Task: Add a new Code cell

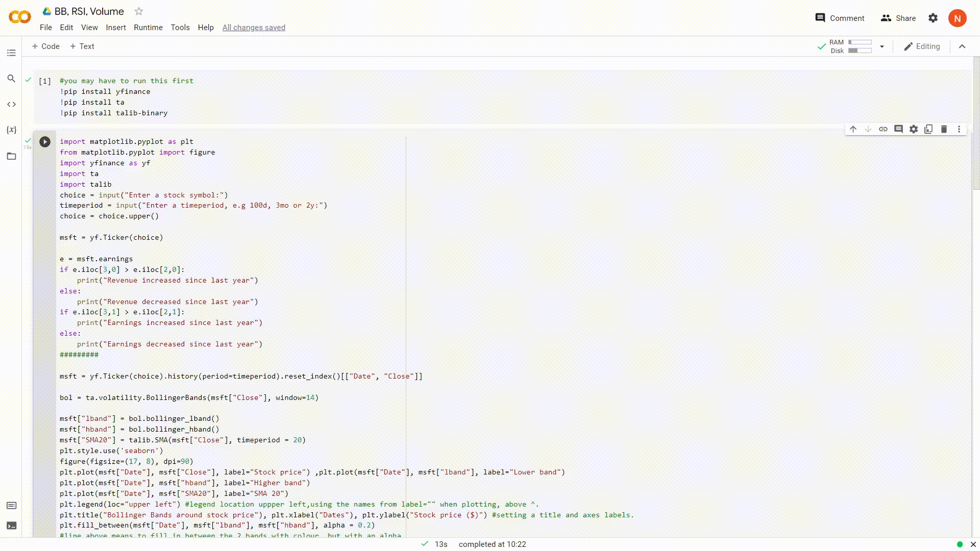Action: pyautogui.click(x=46, y=46)
